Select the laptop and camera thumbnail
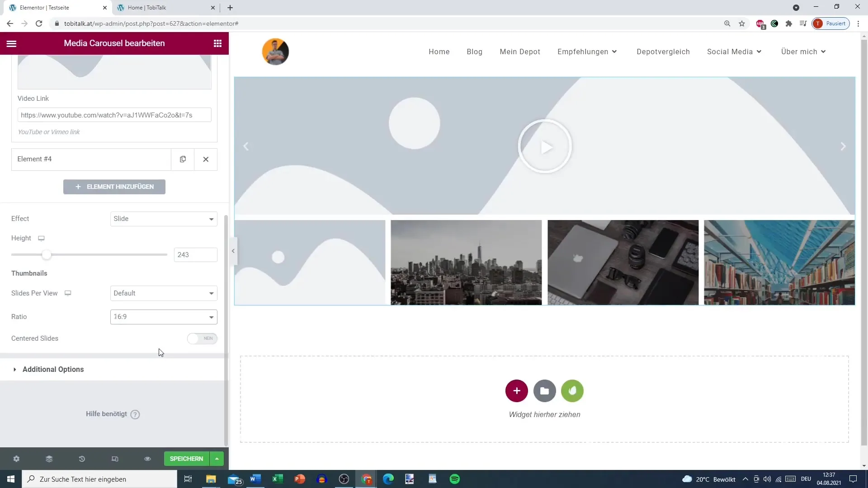Image resolution: width=868 pixels, height=488 pixels. coord(623,263)
